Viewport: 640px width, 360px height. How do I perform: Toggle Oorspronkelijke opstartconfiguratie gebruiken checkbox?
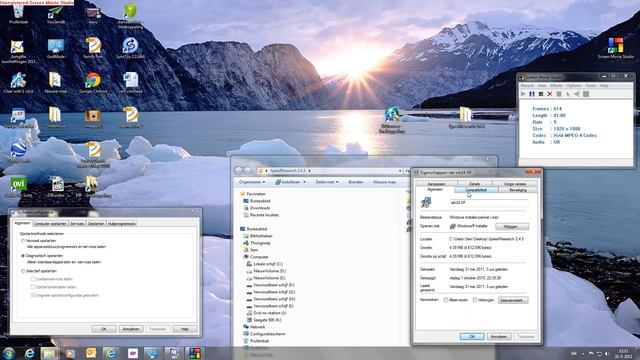[33, 295]
